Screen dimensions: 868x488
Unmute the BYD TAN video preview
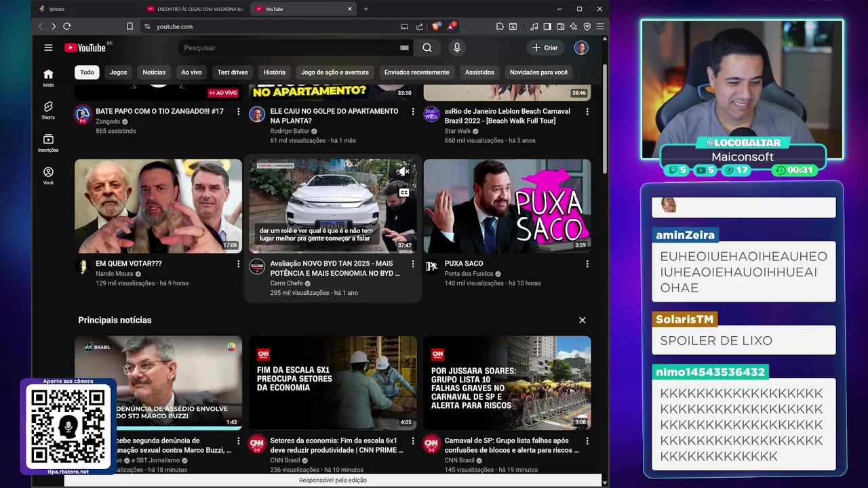(403, 172)
